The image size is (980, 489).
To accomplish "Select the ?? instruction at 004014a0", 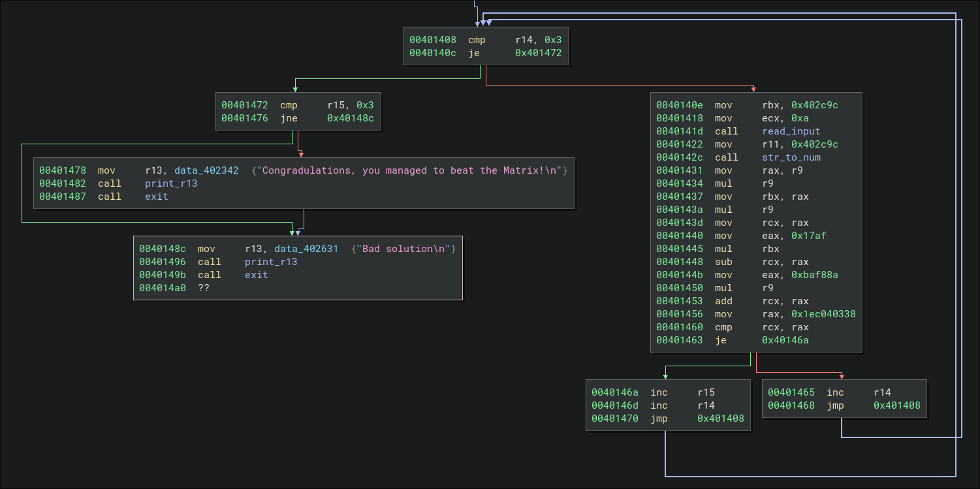I will pyautogui.click(x=204, y=288).
